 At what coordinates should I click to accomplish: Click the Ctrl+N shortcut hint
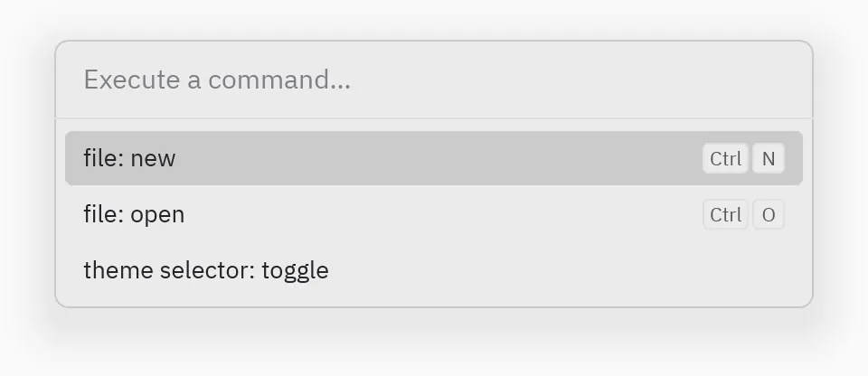[x=743, y=158]
